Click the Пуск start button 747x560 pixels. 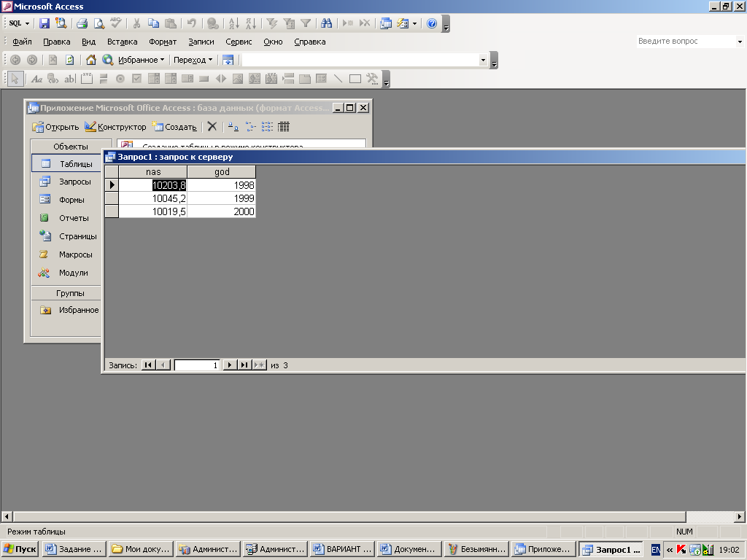(20, 549)
